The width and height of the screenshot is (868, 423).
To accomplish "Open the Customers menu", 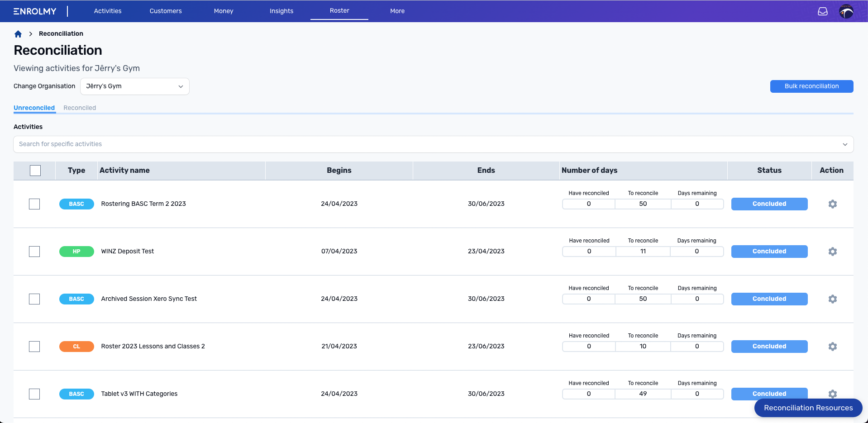I will [166, 11].
